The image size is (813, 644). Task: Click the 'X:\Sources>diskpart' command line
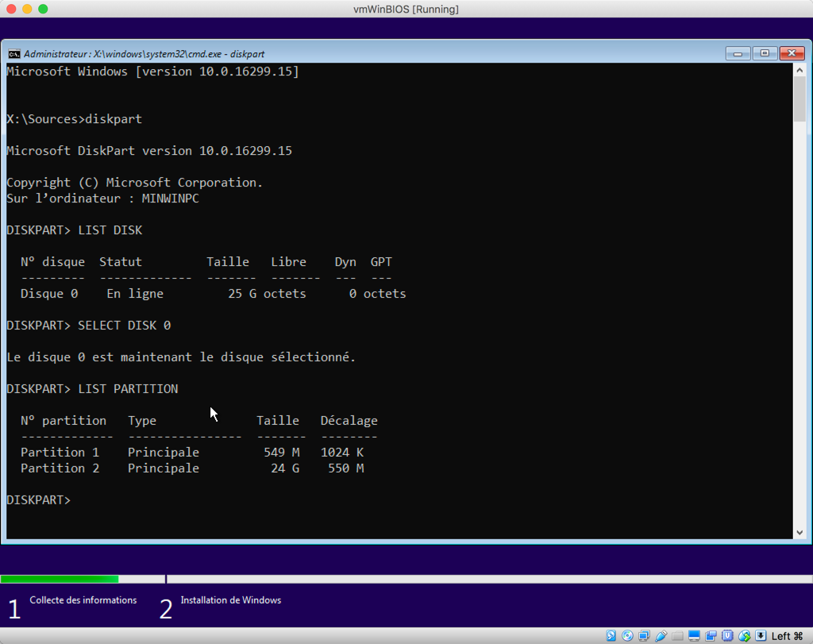(74, 119)
